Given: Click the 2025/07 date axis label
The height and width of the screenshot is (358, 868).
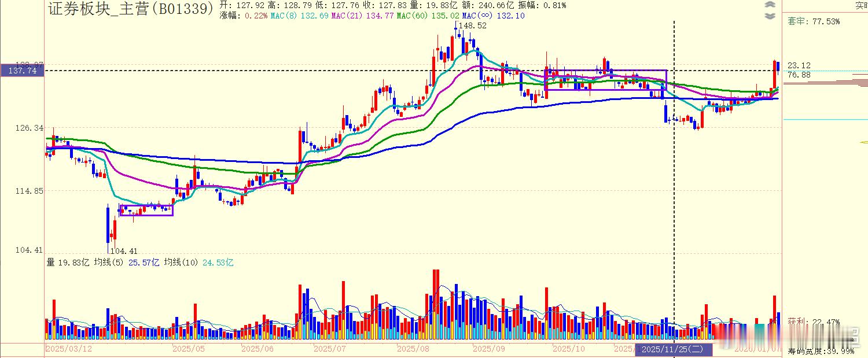Looking at the screenshot, I should [x=330, y=349].
